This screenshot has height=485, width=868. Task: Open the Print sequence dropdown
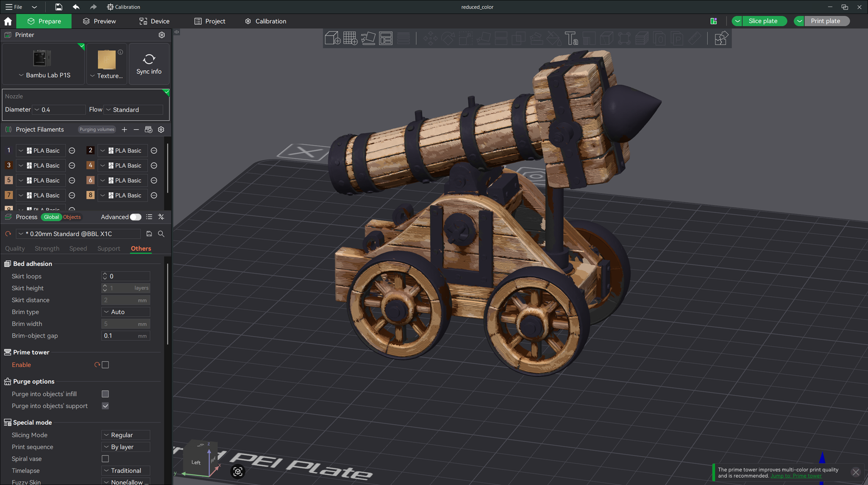[x=126, y=447]
